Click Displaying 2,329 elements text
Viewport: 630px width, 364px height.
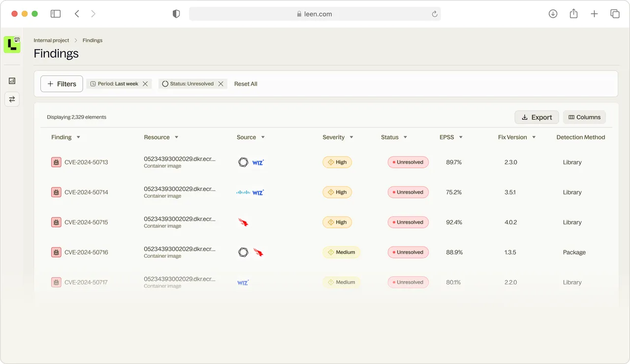(x=77, y=117)
